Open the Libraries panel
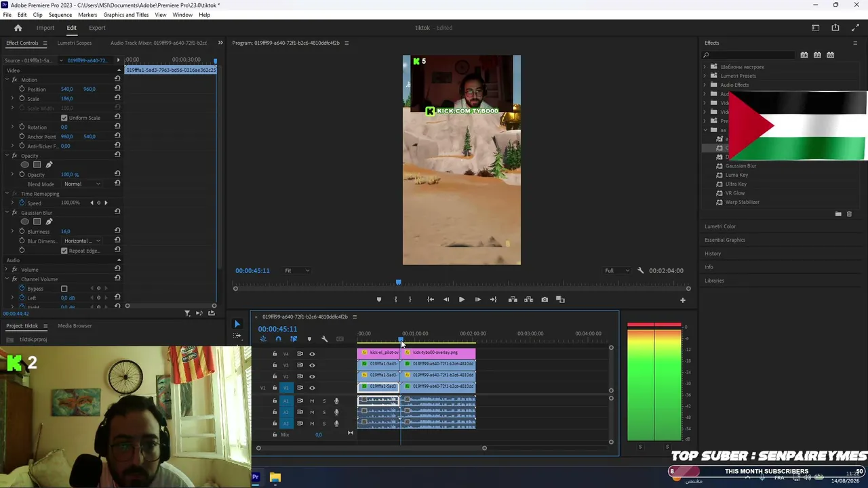Image resolution: width=868 pixels, height=488 pixels. point(714,281)
